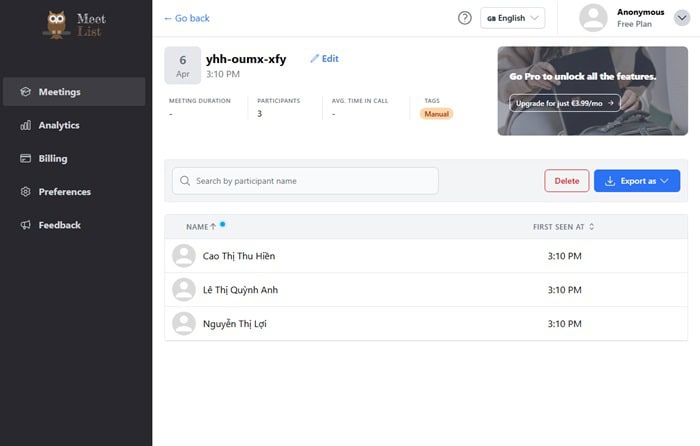
Task: Click Upgrade for just €3.99/mo button
Action: point(565,103)
